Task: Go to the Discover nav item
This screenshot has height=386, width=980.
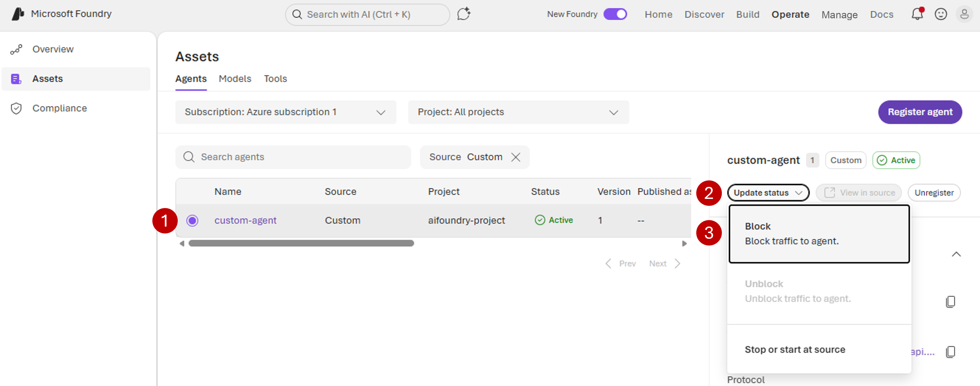Action: (x=704, y=14)
